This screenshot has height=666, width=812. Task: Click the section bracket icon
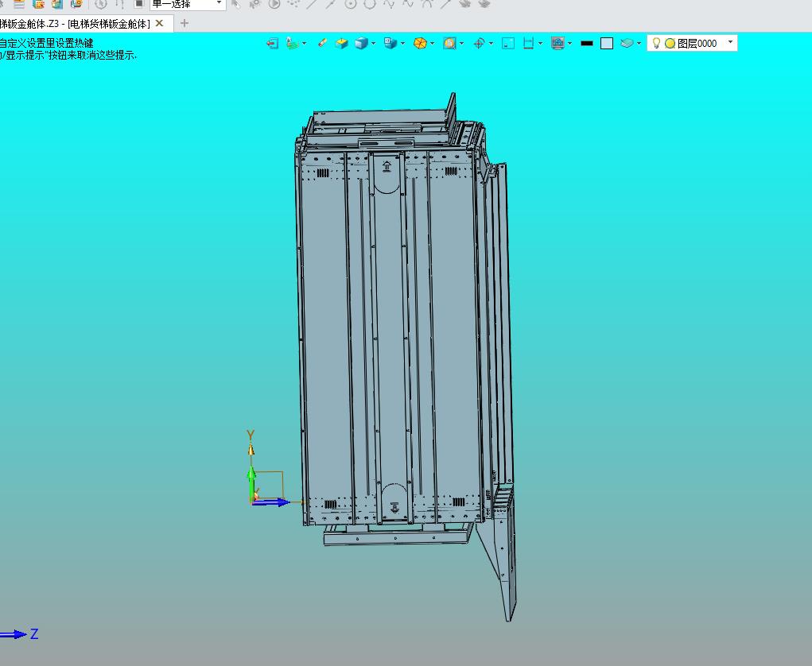click(528, 44)
